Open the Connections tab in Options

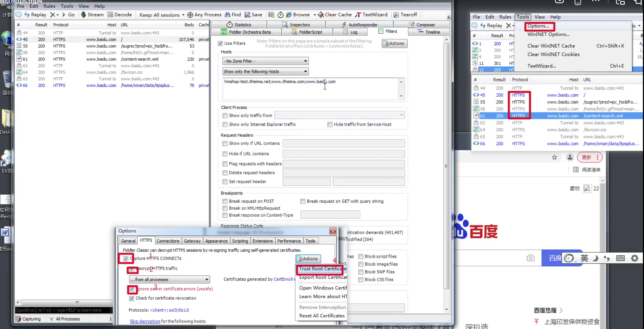[x=168, y=241]
